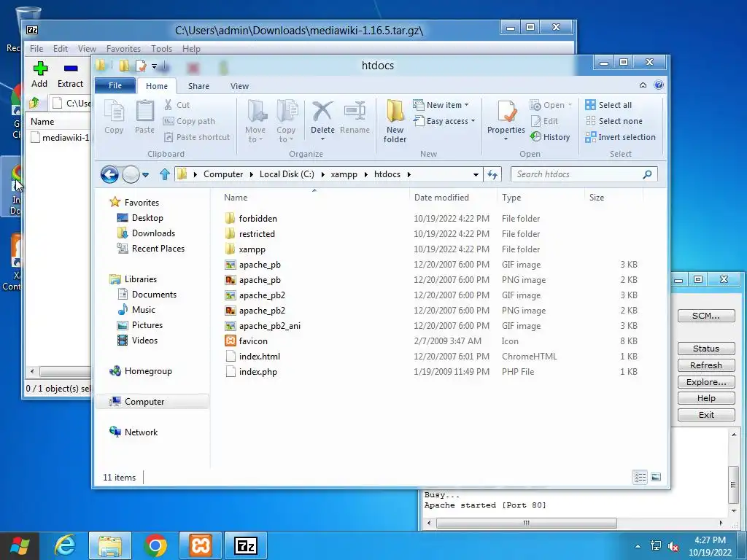Create a New folder from the ribbon
The width and height of the screenshot is (747, 560).
395,121
